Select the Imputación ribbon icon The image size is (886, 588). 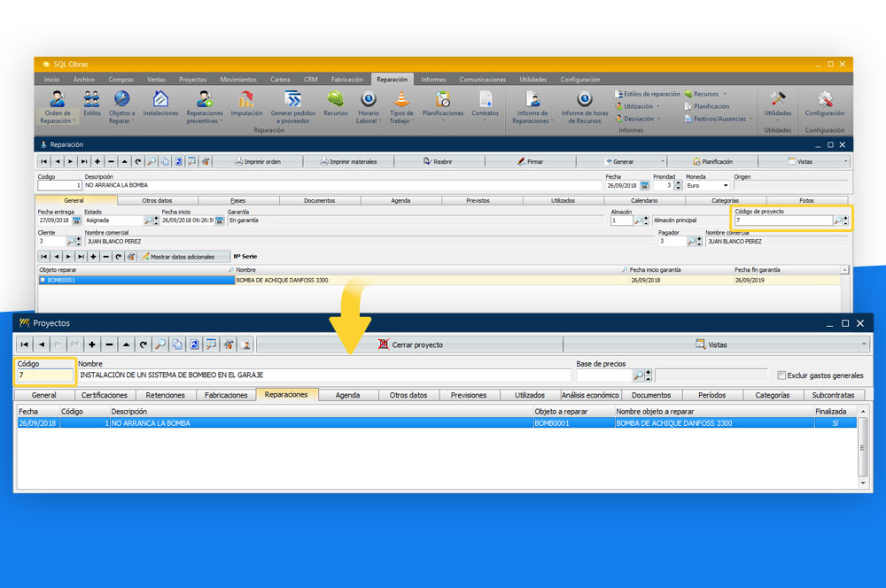(246, 99)
